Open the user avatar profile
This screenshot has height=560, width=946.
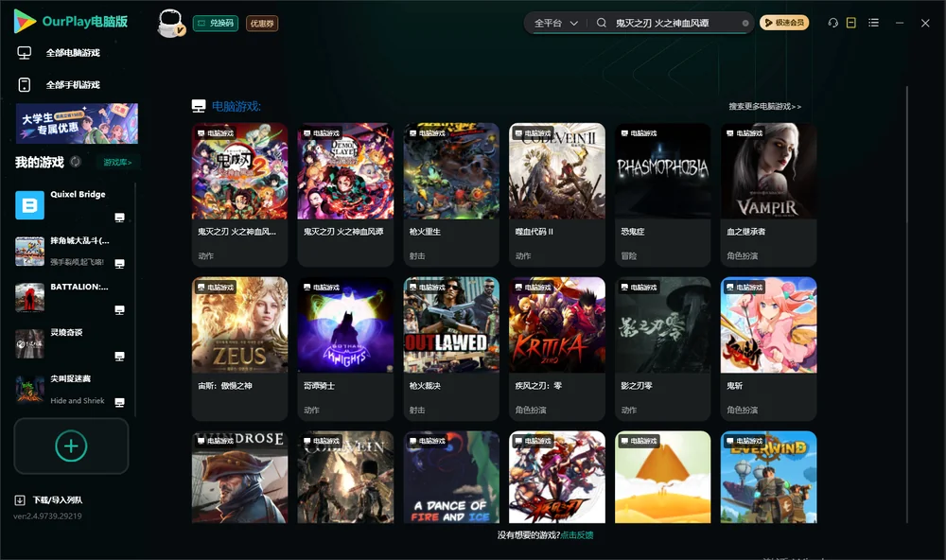point(170,23)
